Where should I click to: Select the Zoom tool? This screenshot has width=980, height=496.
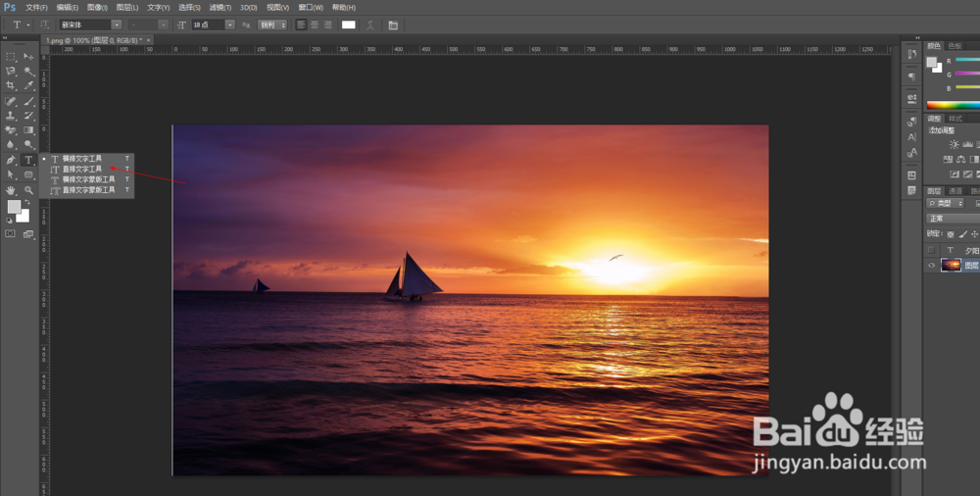click(x=28, y=189)
